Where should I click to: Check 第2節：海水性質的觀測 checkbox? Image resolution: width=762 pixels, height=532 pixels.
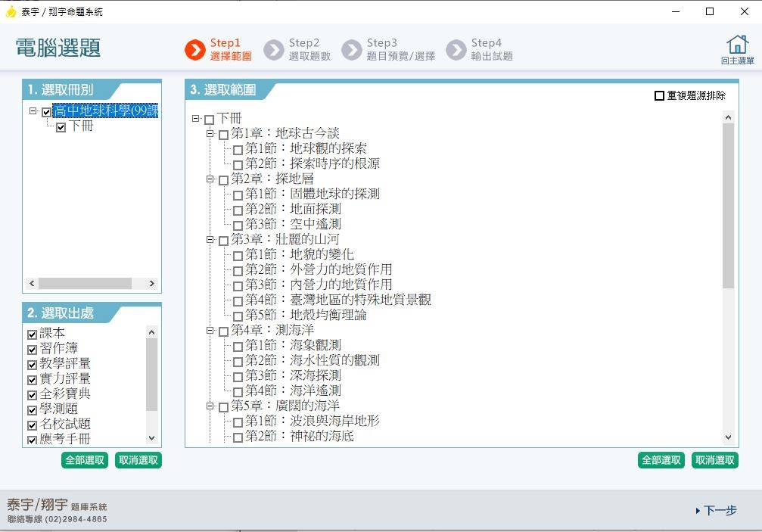[x=238, y=362]
